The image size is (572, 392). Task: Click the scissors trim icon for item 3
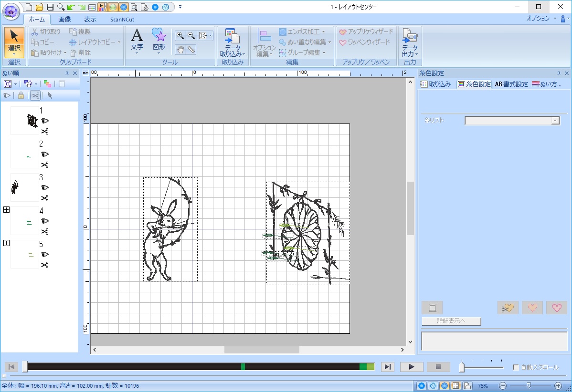coord(45,198)
